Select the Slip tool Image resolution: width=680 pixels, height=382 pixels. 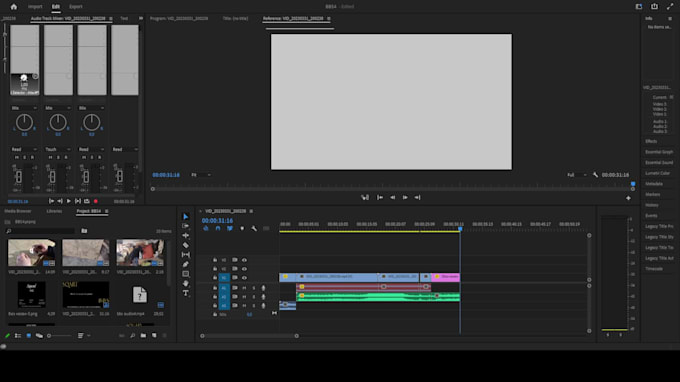[x=186, y=255]
